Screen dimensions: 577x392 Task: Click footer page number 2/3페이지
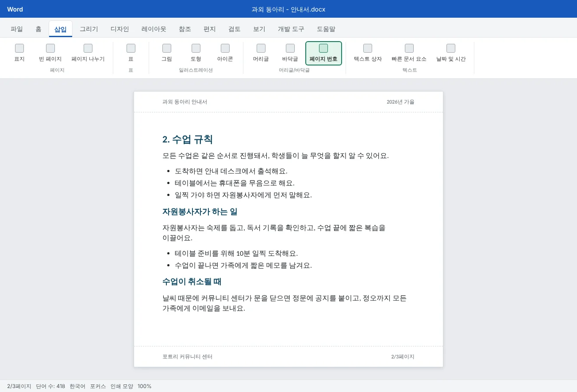coord(403,357)
